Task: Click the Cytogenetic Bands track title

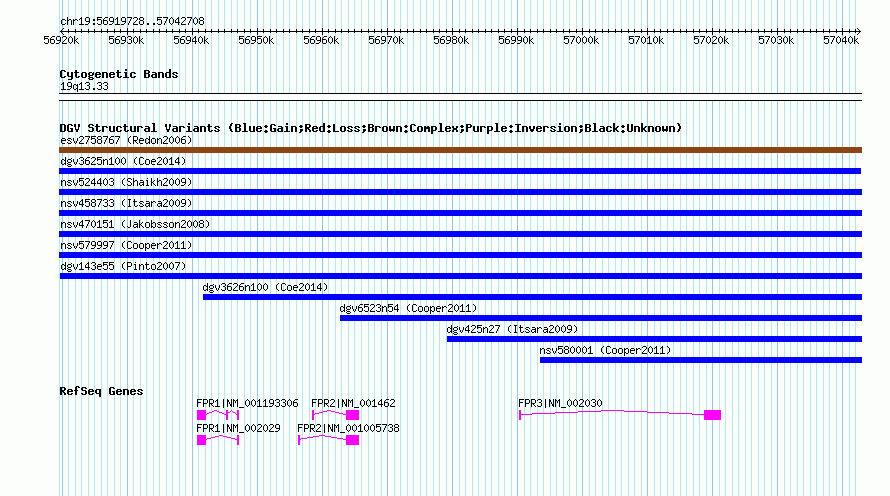Action: pos(119,74)
